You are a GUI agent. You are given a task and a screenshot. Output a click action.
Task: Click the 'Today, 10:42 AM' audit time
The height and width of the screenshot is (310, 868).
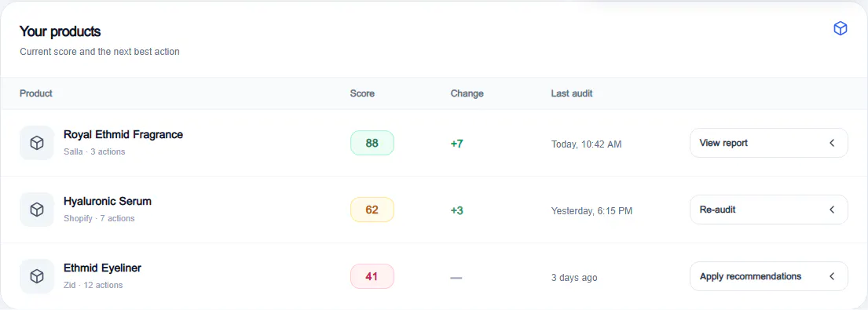click(586, 144)
